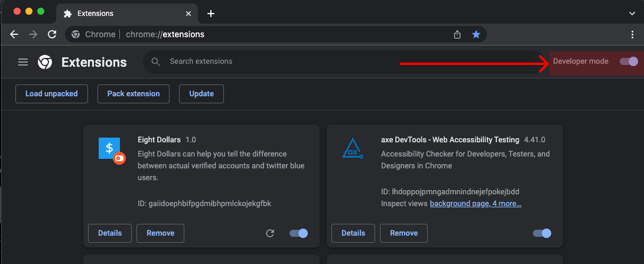Click the macOS yellow minimize button
644x264 pixels.
point(29,11)
